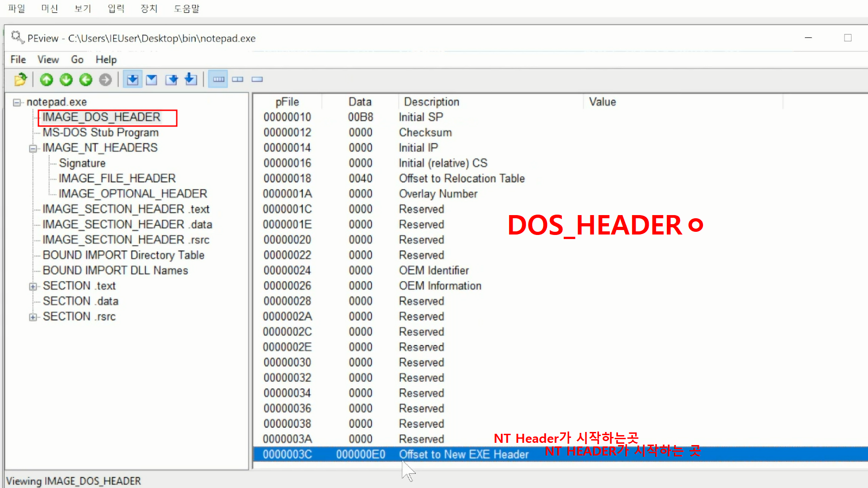Click the pFile column header
This screenshot has height=488, width=868.
coord(287,102)
